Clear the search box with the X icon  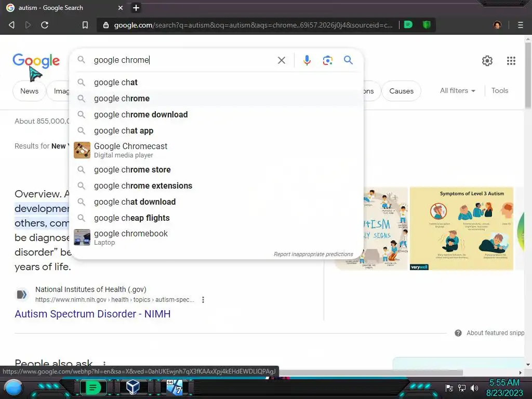tap(281, 60)
